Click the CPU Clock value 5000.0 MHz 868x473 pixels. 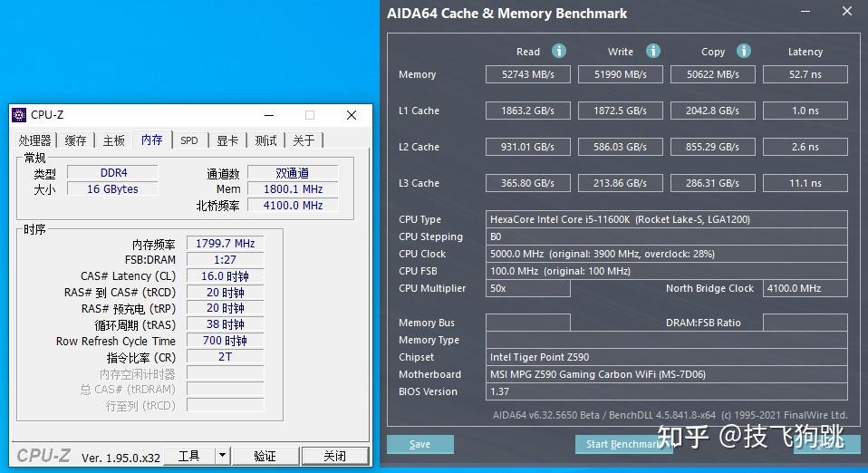pos(667,254)
